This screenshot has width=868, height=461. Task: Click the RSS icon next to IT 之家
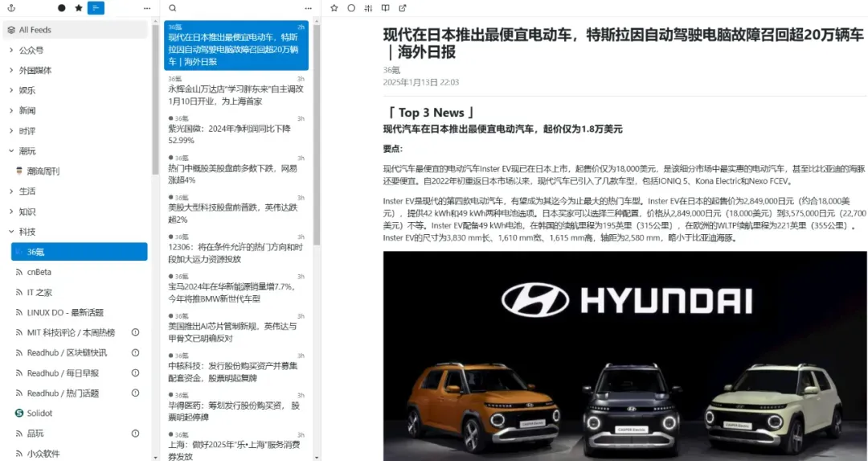18,292
